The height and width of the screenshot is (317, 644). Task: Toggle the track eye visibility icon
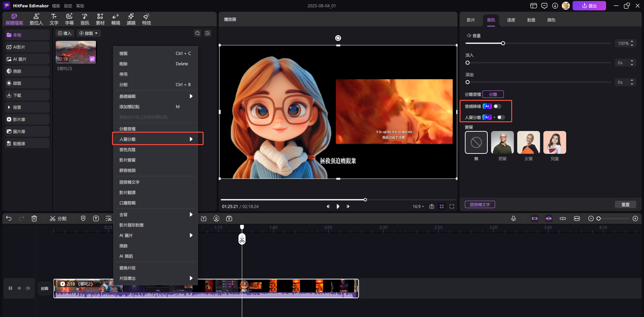tap(19, 288)
